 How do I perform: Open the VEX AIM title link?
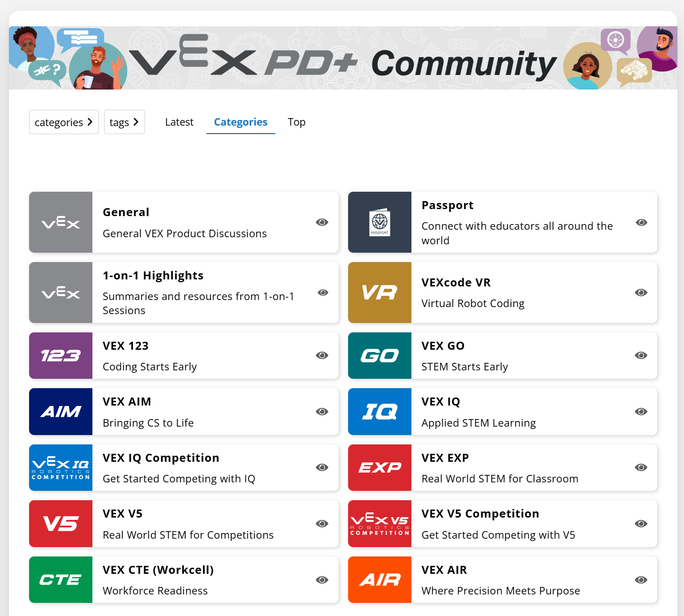click(127, 402)
